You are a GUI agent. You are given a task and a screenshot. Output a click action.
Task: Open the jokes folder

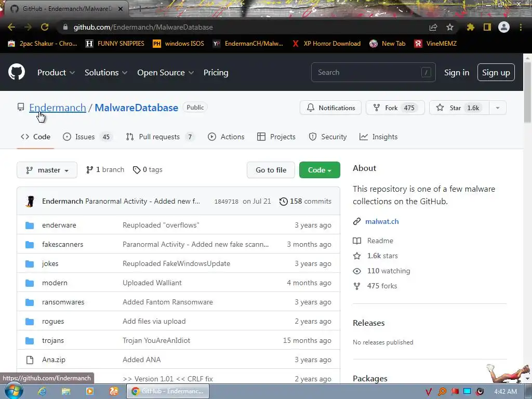(50, 263)
